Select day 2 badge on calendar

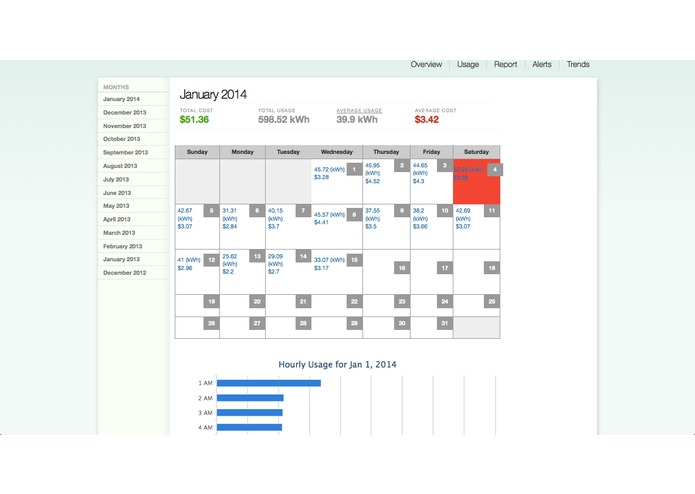[402, 166]
